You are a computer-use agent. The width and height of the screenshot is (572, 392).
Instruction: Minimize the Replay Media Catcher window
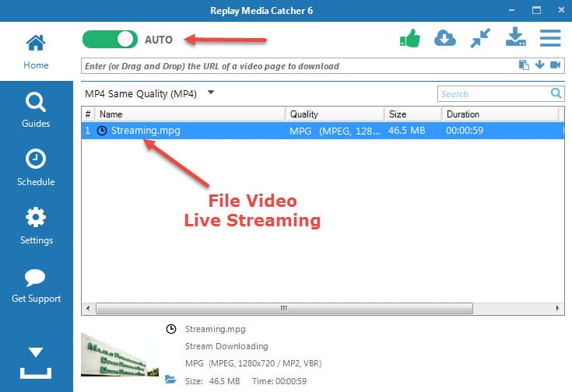[x=512, y=10]
